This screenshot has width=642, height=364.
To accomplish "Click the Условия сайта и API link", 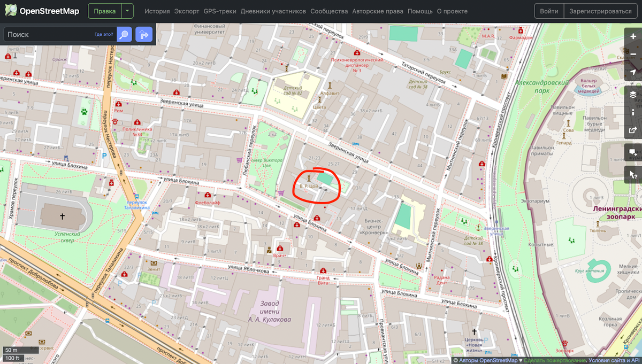I will [x=615, y=360].
